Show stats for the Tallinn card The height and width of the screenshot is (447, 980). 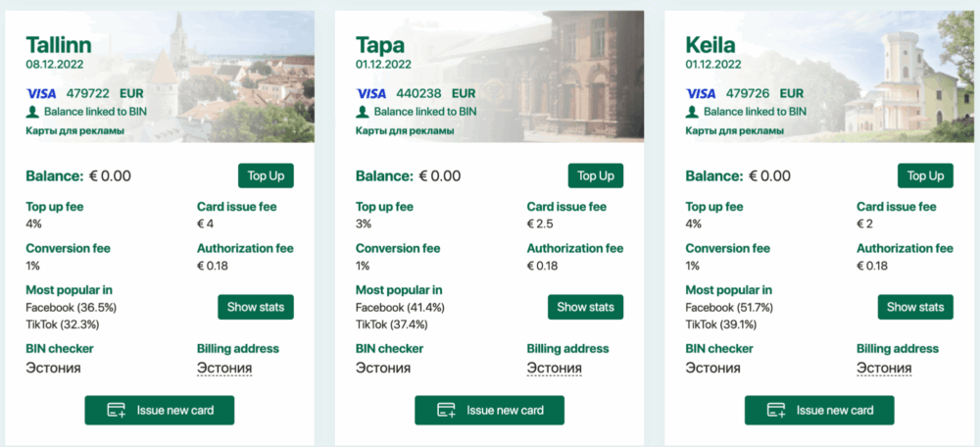(256, 307)
